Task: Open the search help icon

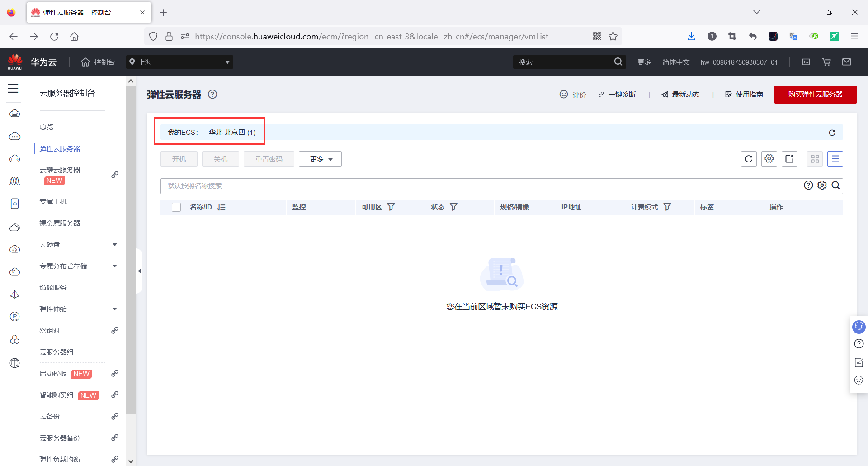Action: coord(808,185)
